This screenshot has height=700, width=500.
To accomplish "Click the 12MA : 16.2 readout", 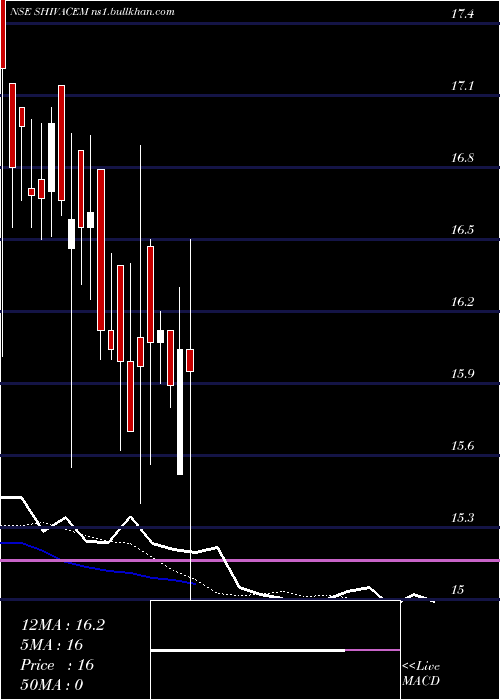I will pos(62,625).
